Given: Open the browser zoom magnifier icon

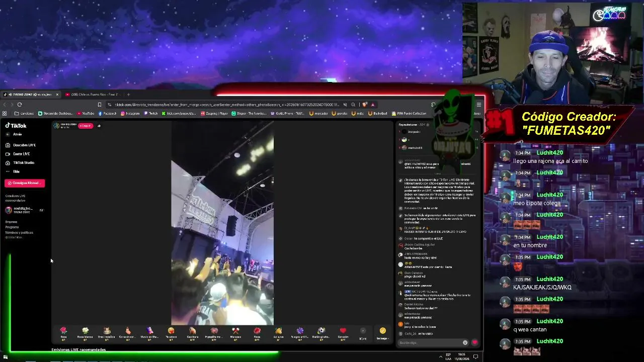Looking at the screenshot, I should coord(353,105).
